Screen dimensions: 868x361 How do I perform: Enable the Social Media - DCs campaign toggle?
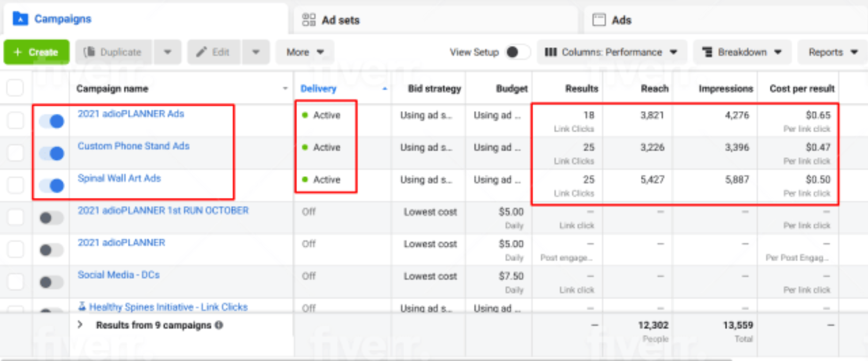point(52,282)
